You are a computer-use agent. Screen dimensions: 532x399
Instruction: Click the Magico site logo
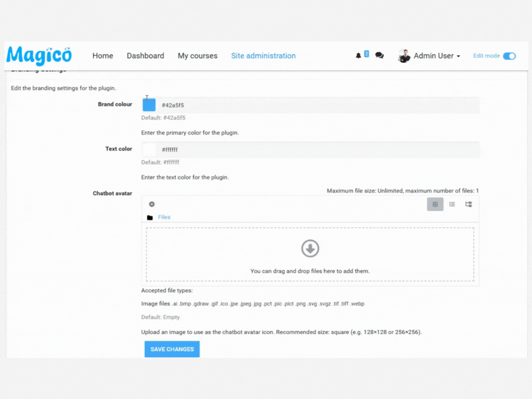(39, 56)
